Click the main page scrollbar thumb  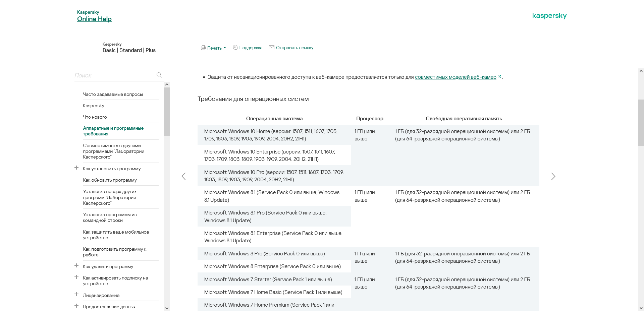[641, 123]
